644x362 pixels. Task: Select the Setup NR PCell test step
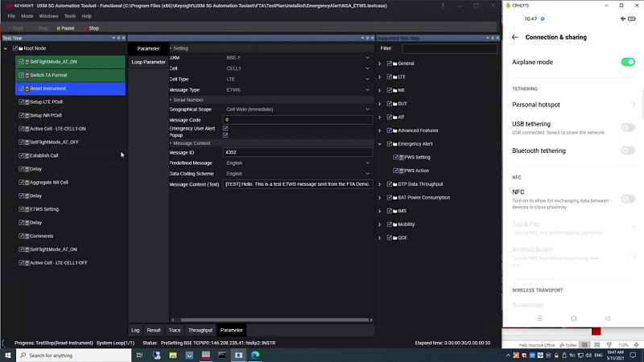point(46,115)
